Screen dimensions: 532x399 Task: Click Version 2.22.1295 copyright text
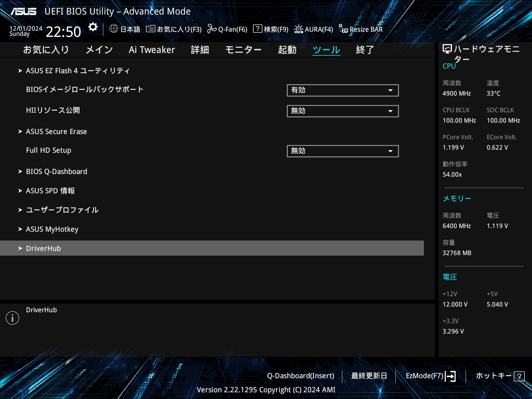click(266, 390)
